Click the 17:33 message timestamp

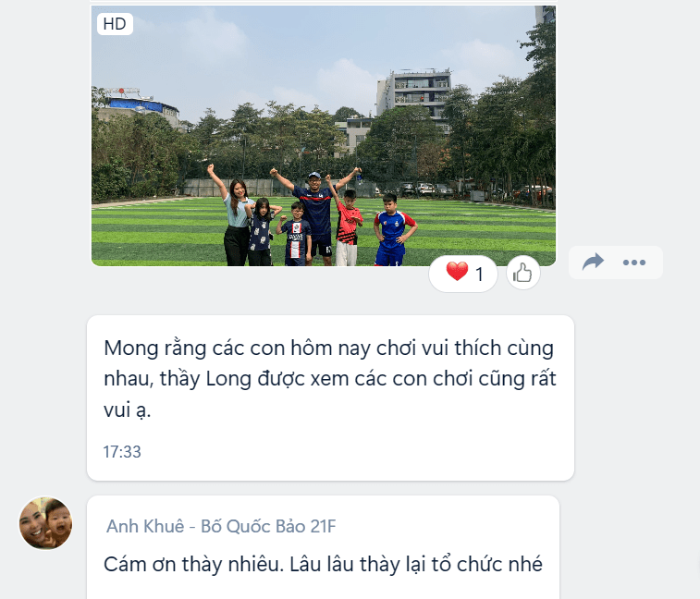pyautogui.click(x=122, y=452)
